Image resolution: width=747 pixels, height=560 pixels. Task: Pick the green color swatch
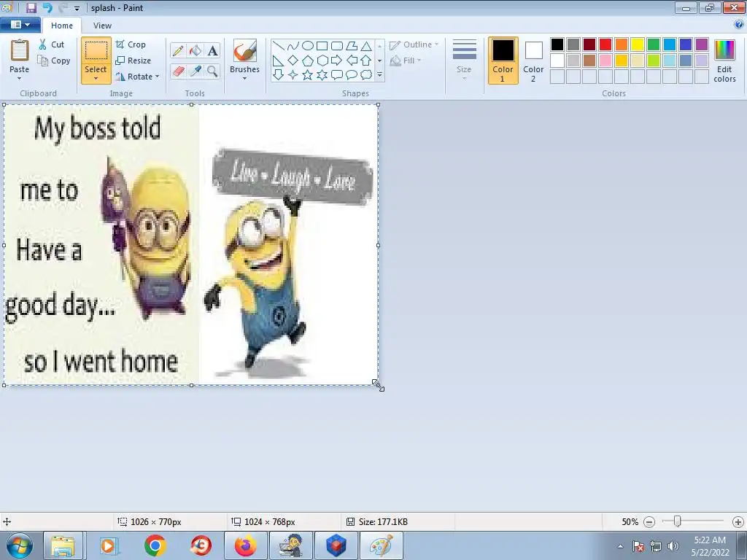[654, 44]
